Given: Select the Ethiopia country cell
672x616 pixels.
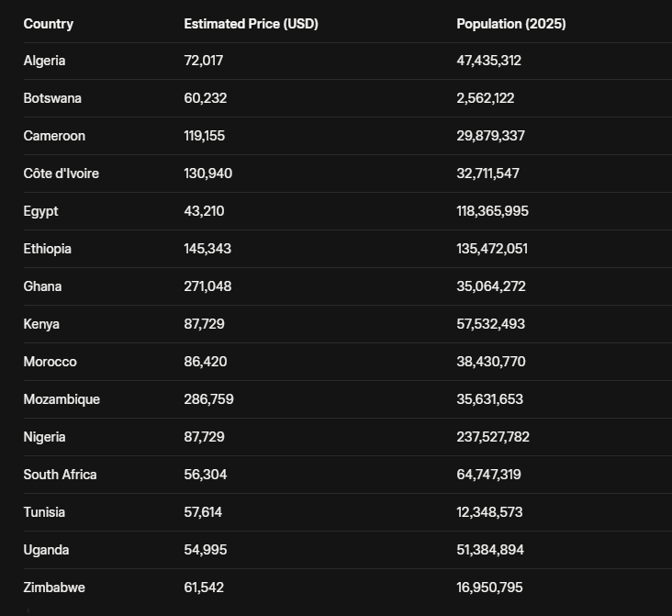Looking at the screenshot, I should 47,249.
